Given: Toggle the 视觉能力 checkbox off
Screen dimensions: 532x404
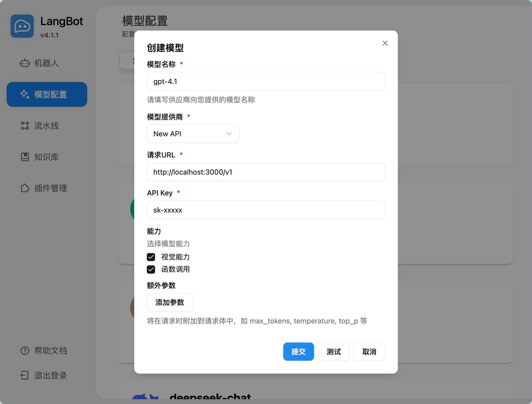Looking at the screenshot, I should click(151, 257).
